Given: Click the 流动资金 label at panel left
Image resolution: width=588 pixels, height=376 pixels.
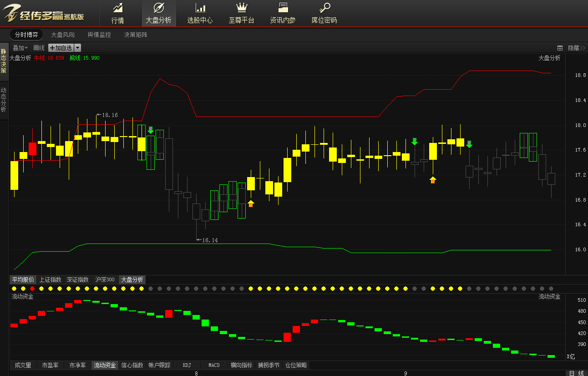Looking at the screenshot, I should click(22, 296).
